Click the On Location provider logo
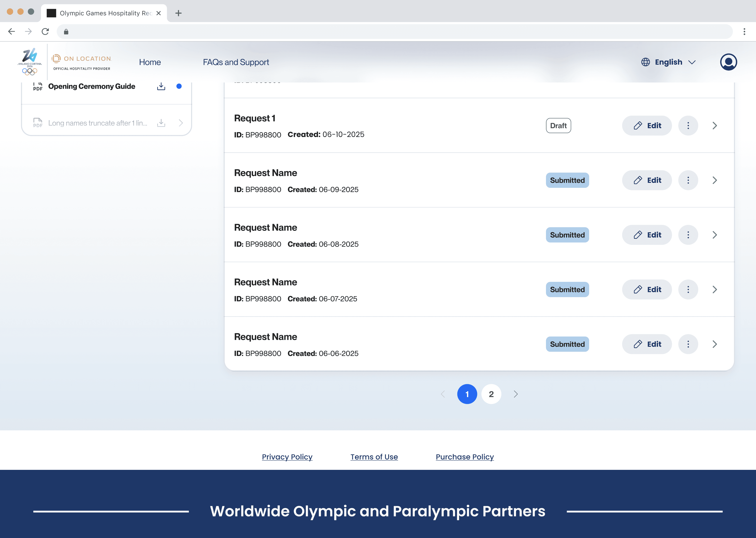 point(81,62)
